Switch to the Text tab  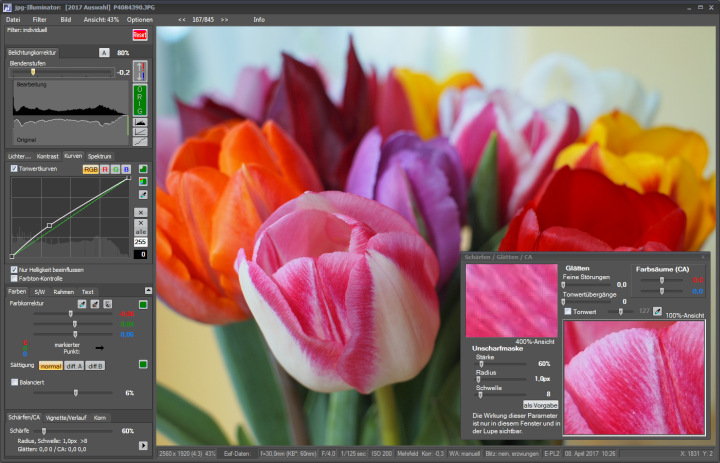[x=87, y=292]
